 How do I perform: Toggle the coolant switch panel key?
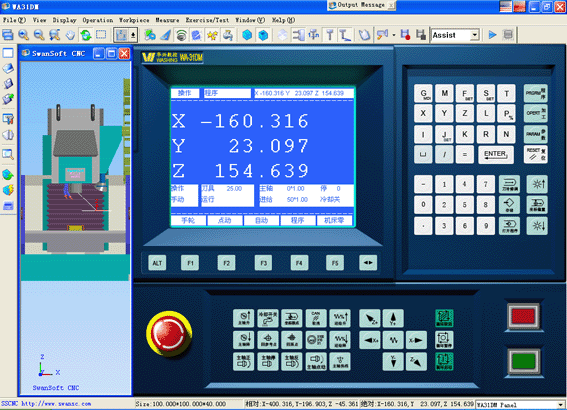(268, 318)
